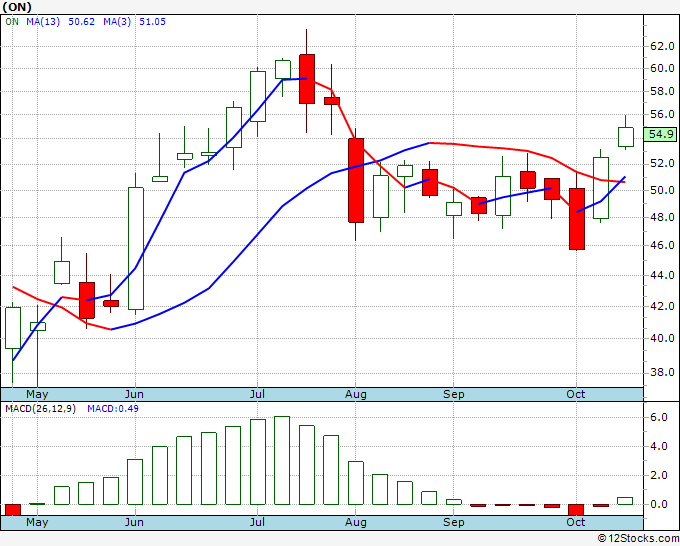Click "Jun" on the price chart's date axis
This screenshot has width=680, height=546.
[x=134, y=394]
